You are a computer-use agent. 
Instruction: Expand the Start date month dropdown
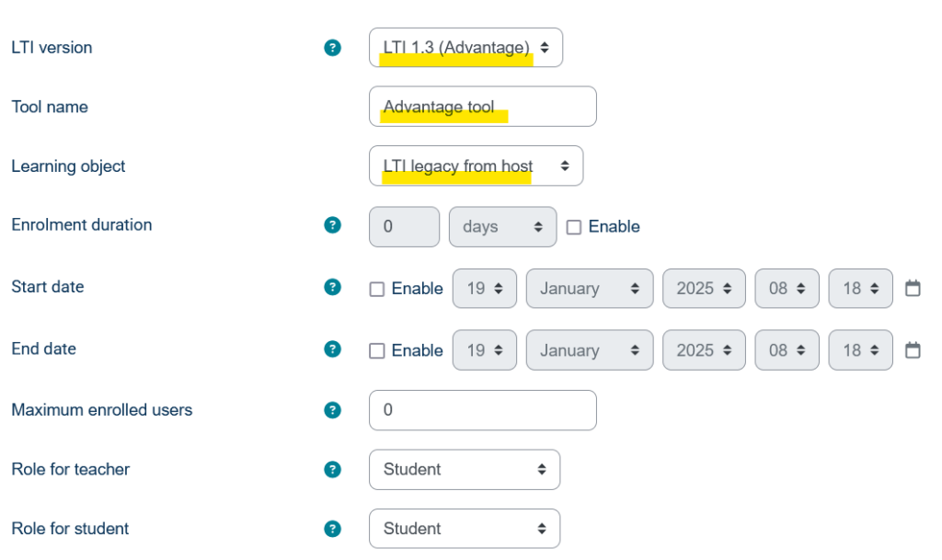click(x=589, y=289)
